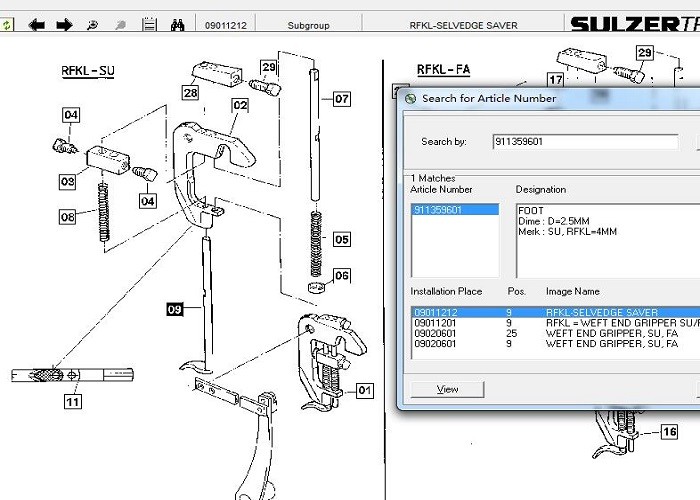Select highlighted part callout 09
The width and height of the screenshot is (700, 500).
[x=175, y=309]
